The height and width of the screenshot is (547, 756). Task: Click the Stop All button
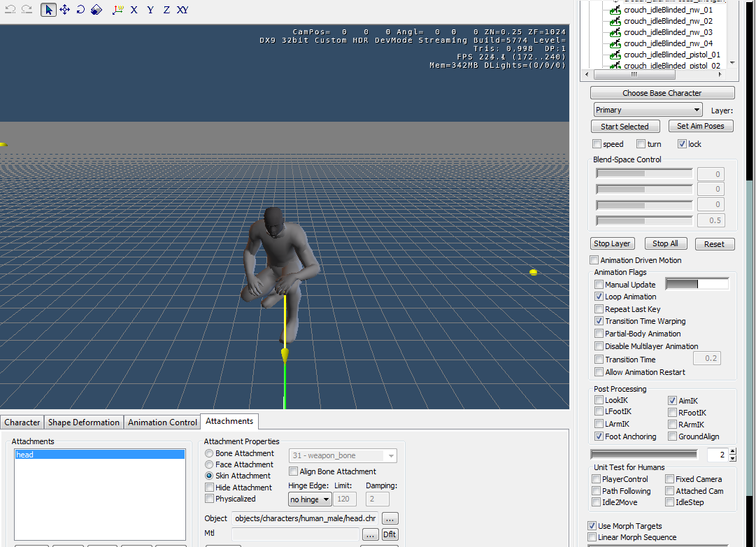pyautogui.click(x=665, y=243)
